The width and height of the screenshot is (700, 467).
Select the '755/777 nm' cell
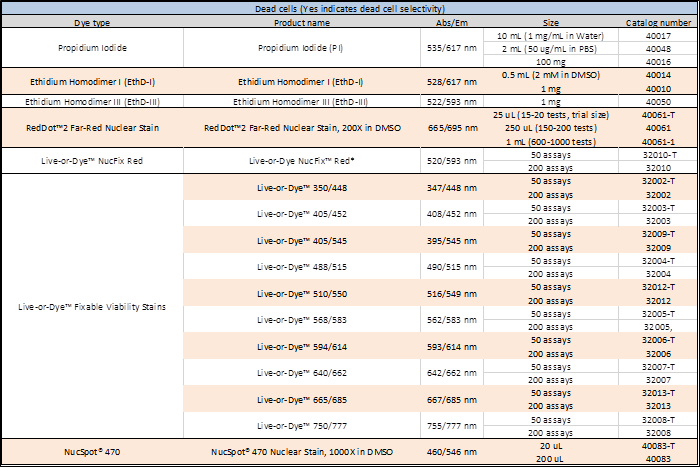coord(452,425)
